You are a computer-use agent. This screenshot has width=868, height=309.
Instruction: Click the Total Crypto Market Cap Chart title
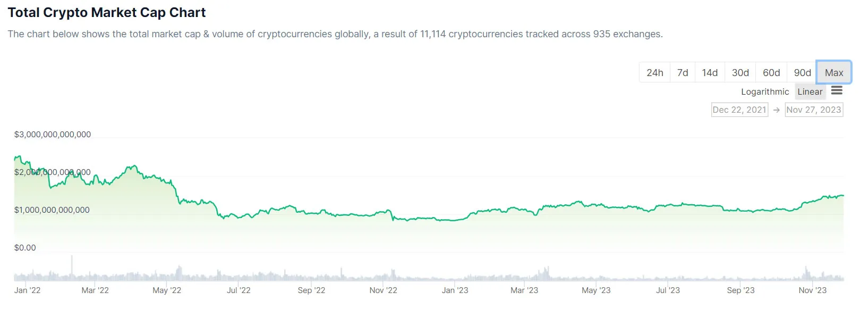(106, 12)
